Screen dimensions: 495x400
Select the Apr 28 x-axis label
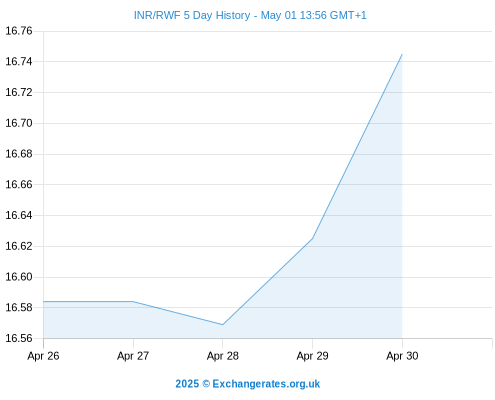coord(223,356)
